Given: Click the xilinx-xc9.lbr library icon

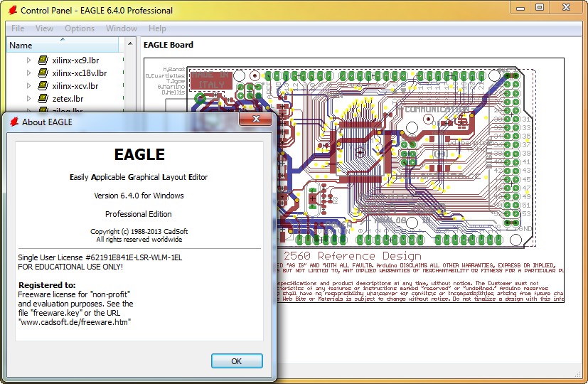Looking at the screenshot, I should coord(43,60).
